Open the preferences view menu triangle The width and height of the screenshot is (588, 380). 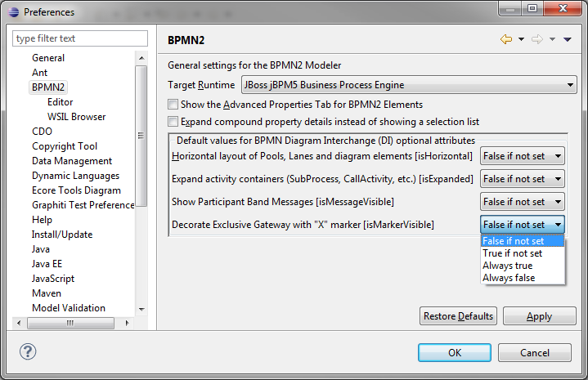tap(568, 39)
